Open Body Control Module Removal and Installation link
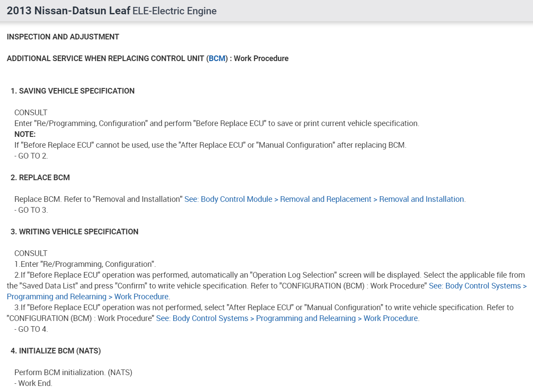Screen dimensions: 533x392 pyautogui.click(x=324, y=199)
